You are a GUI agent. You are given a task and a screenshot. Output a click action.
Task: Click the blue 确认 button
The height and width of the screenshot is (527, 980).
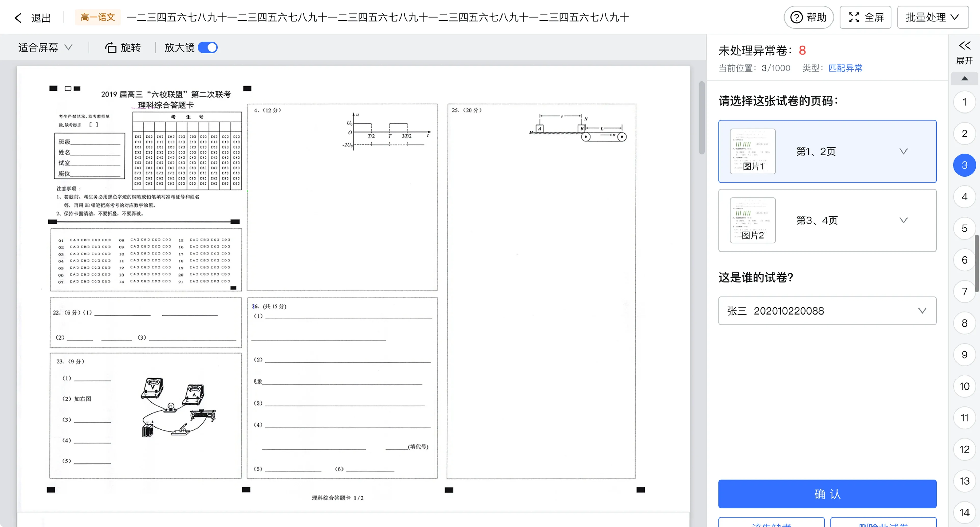pyautogui.click(x=827, y=494)
